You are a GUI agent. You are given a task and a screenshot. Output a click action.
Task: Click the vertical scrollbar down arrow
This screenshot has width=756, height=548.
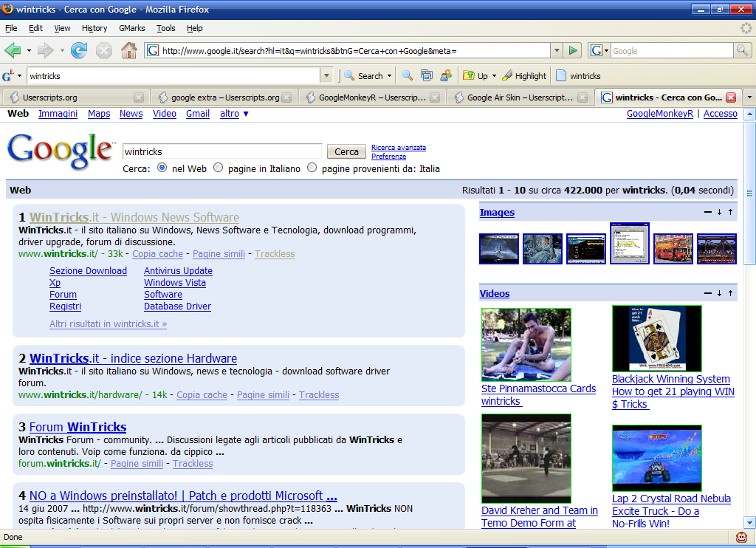pyautogui.click(x=749, y=522)
